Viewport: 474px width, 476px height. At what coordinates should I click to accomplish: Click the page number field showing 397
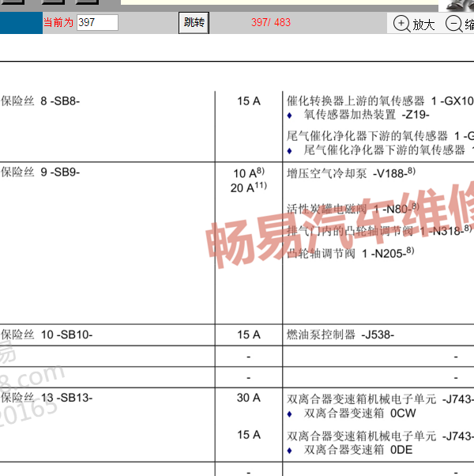[x=97, y=22]
